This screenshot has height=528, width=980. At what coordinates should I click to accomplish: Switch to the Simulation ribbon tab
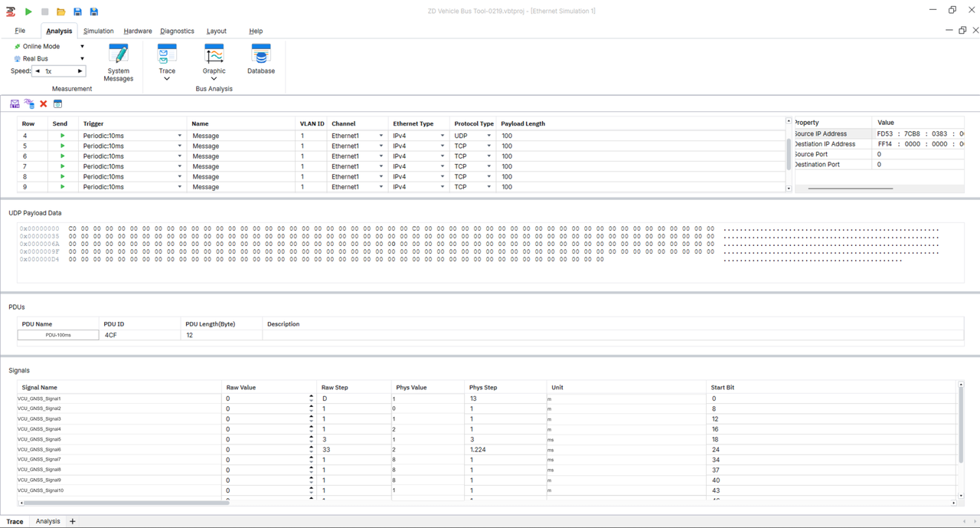[x=98, y=31]
